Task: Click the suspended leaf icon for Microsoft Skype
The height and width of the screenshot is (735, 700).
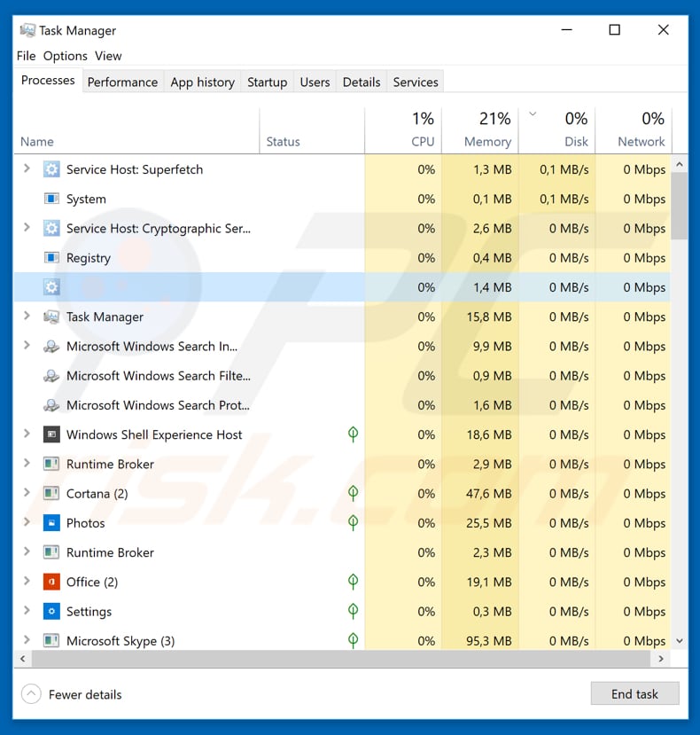Action: pos(354,640)
